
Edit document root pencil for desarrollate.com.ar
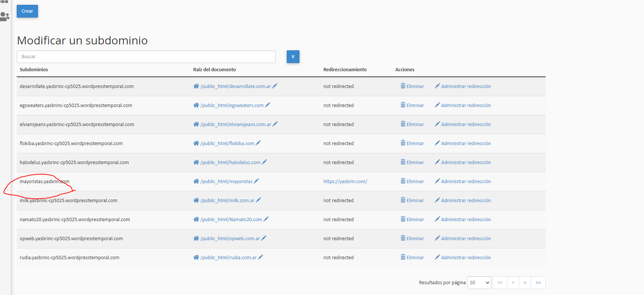click(x=275, y=86)
